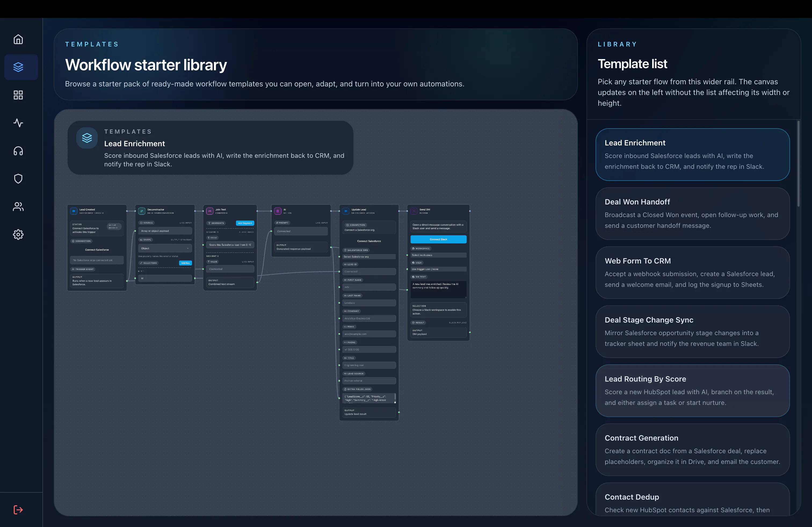The height and width of the screenshot is (527, 812).
Task: Click the Title field Engineering lead
Action: point(369,365)
